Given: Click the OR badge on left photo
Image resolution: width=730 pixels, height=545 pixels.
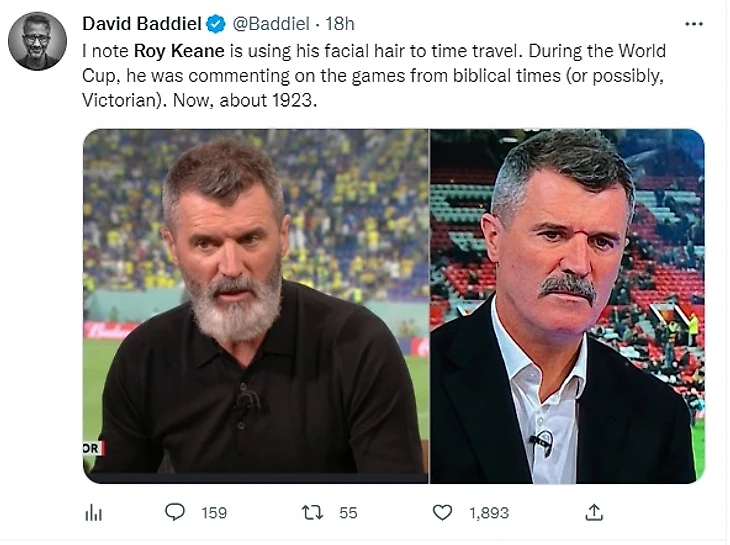Looking at the screenshot, I should pos(93,449).
